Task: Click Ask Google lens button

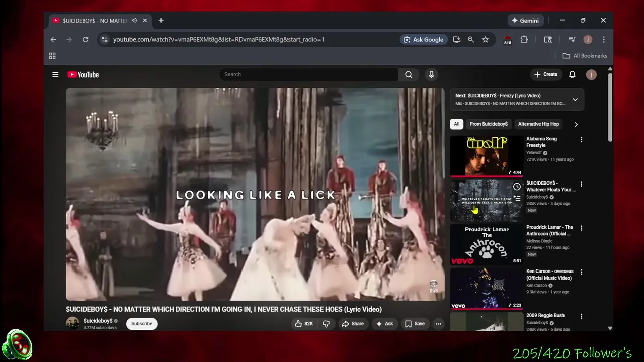Action: point(423,39)
